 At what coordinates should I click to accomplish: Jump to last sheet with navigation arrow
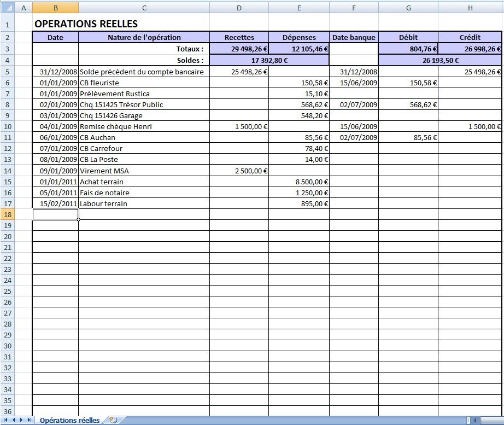[30, 420]
